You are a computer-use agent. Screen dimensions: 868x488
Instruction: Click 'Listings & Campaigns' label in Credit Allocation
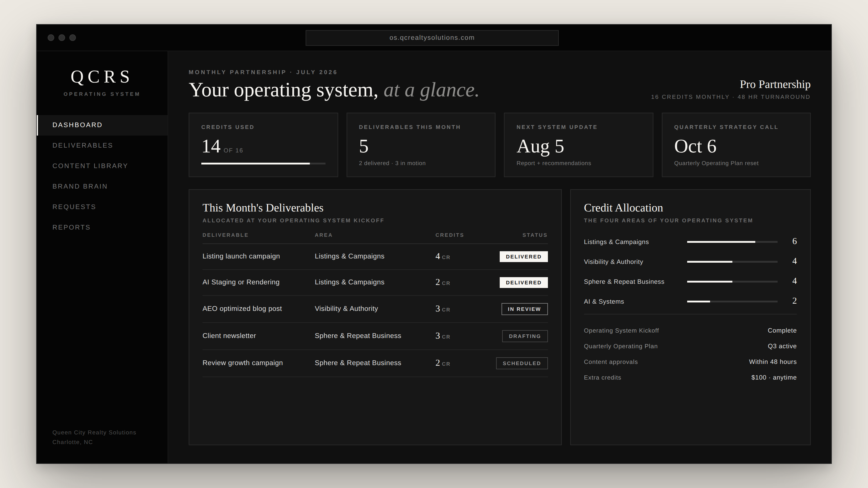616,242
